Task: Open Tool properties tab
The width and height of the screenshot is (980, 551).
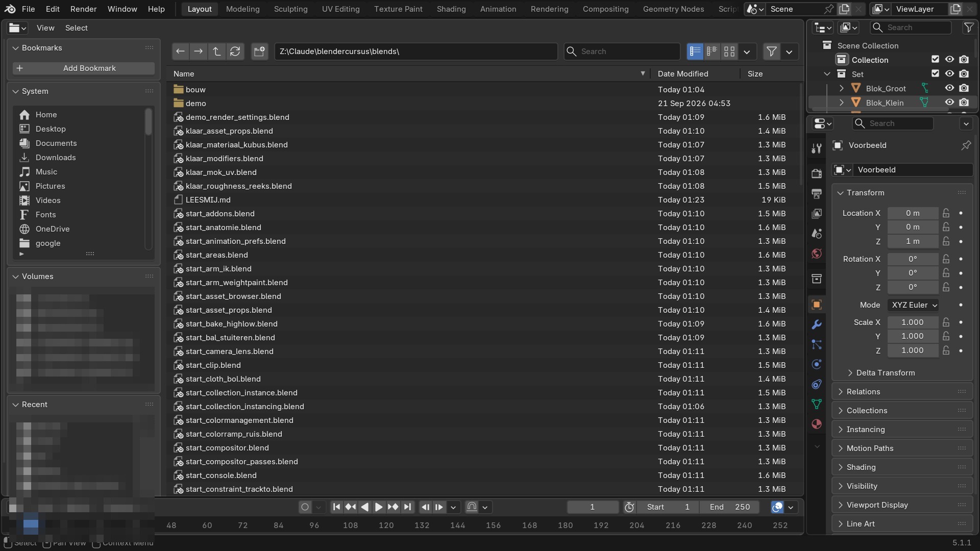Action: tap(817, 148)
